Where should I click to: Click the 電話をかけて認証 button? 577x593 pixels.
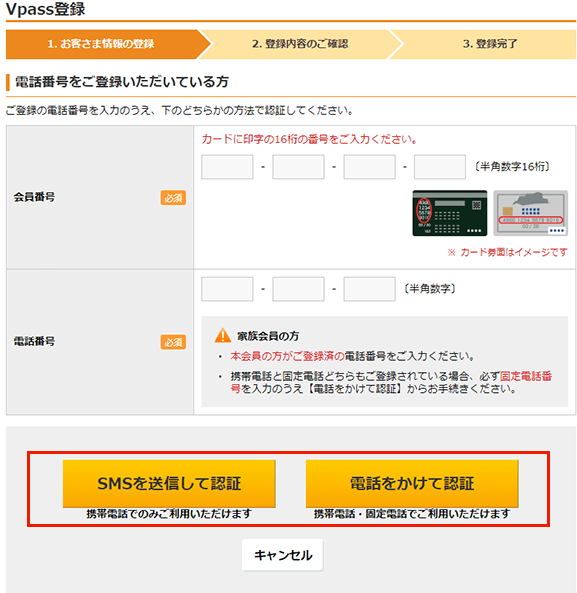[x=412, y=484]
